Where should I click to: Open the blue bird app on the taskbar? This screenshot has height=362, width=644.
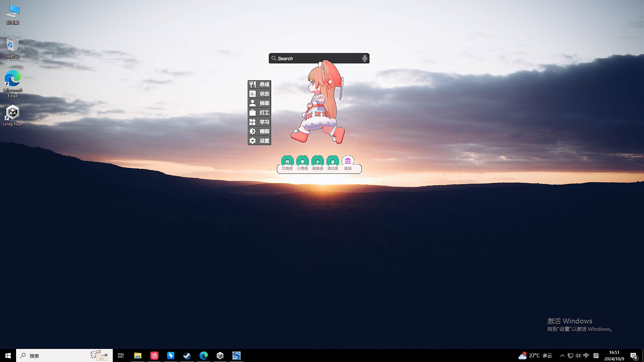[170, 356]
